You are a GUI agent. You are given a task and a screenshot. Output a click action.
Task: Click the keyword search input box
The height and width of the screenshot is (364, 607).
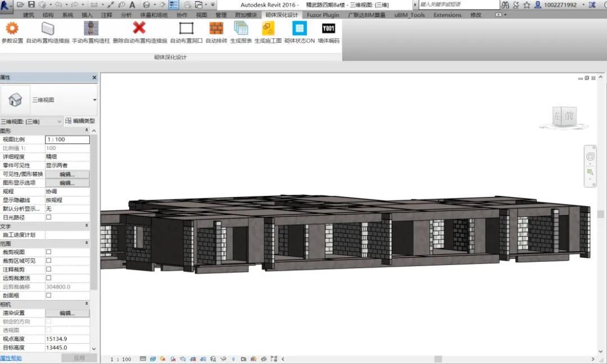pyautogui.click(x=459, y=4)
